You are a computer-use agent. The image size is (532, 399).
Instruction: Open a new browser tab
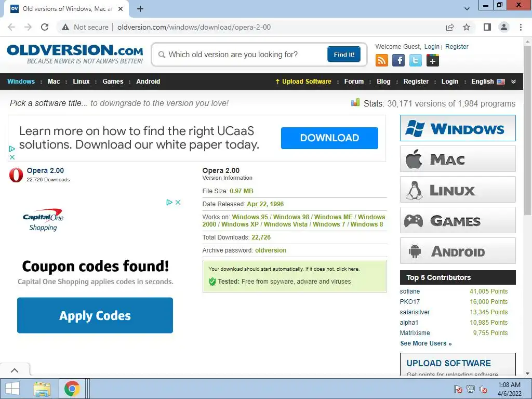coord(140,9)
